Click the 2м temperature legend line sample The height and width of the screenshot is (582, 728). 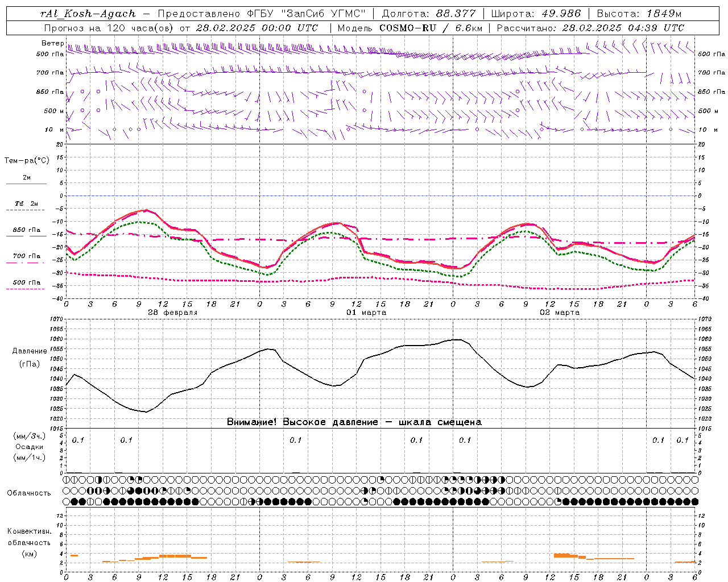click(26, 184)
